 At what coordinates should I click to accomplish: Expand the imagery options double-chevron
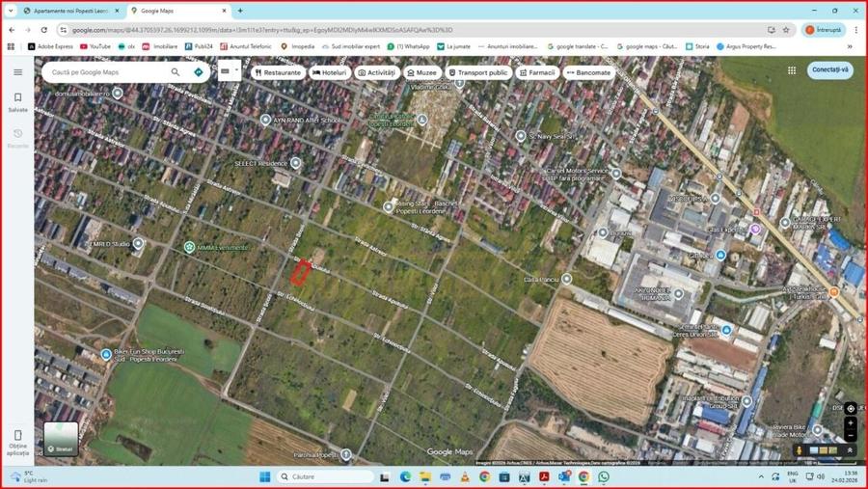(x=850, y=450)
